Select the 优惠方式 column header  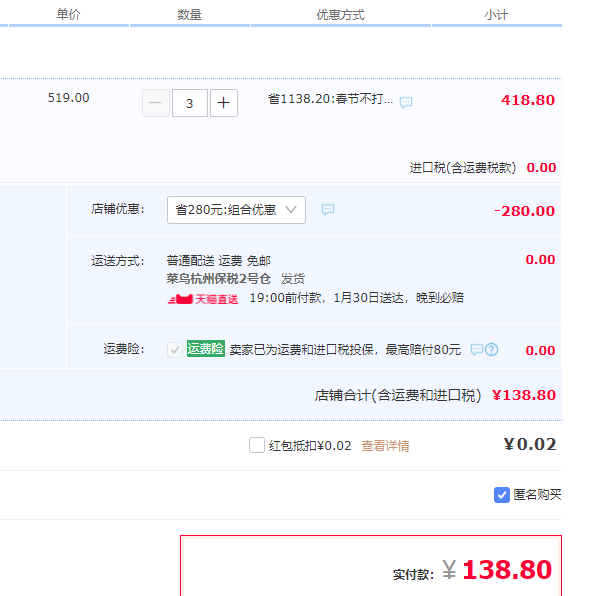coord(341,15)
